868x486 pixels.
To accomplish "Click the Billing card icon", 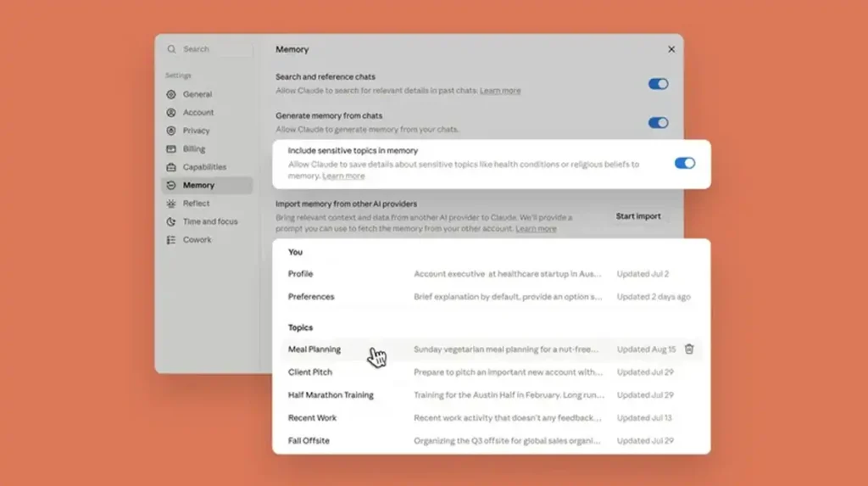I will tap(171, 149).
